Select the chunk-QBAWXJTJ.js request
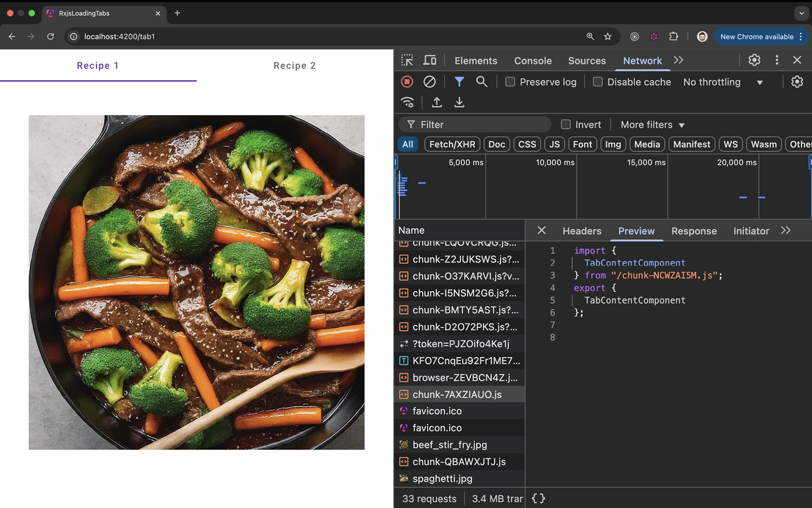 point(459,462)
